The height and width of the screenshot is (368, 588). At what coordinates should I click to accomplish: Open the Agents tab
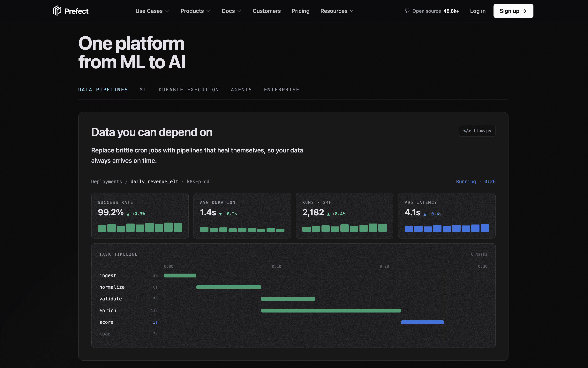(x=241, y=90)
